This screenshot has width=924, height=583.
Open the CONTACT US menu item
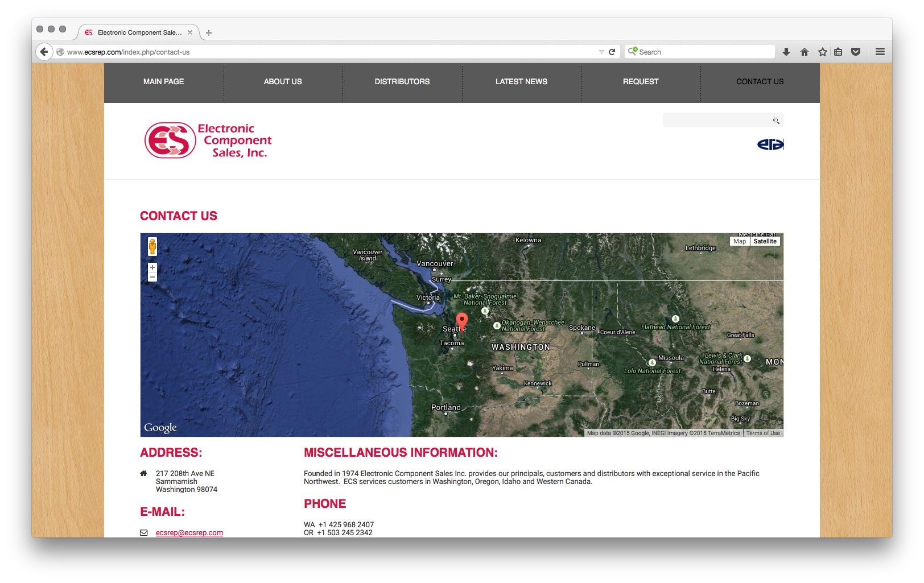[x=760, y=82]
